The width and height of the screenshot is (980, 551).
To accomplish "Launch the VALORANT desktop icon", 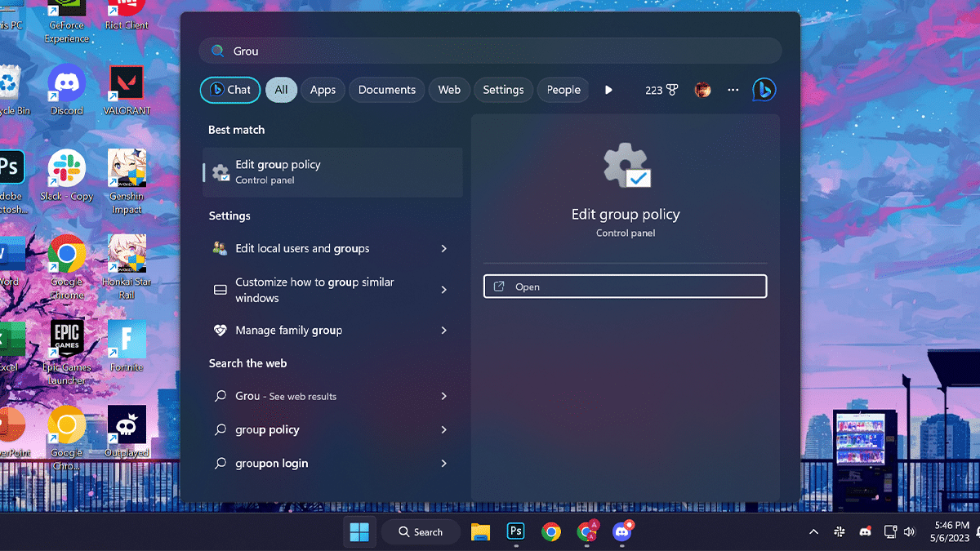I will [x=127, y=90].
